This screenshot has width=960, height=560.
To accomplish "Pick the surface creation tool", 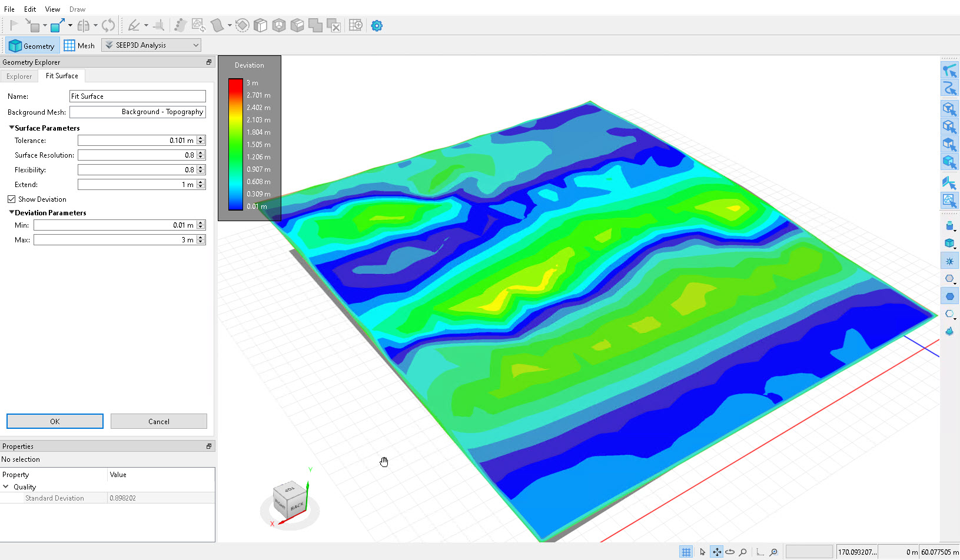I will coord(218,25).
